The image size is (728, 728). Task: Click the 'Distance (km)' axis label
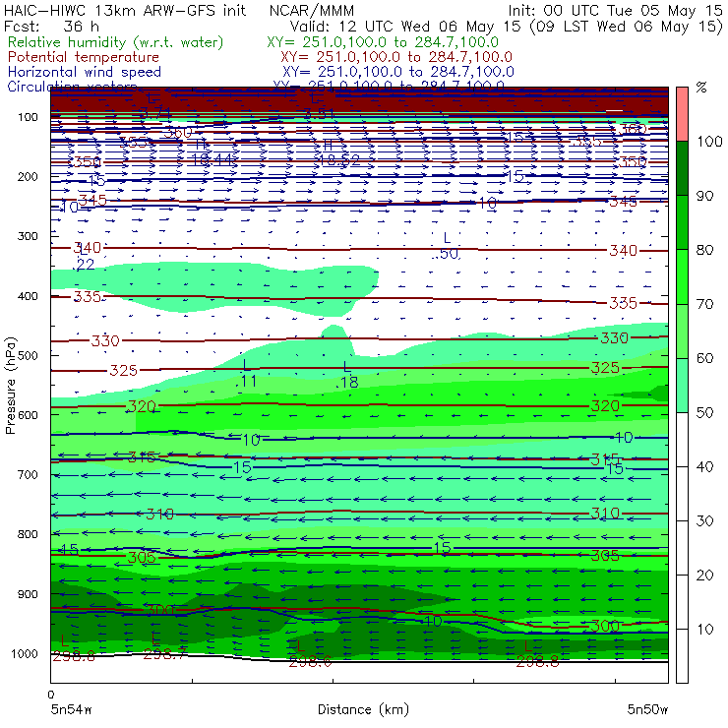363,709
